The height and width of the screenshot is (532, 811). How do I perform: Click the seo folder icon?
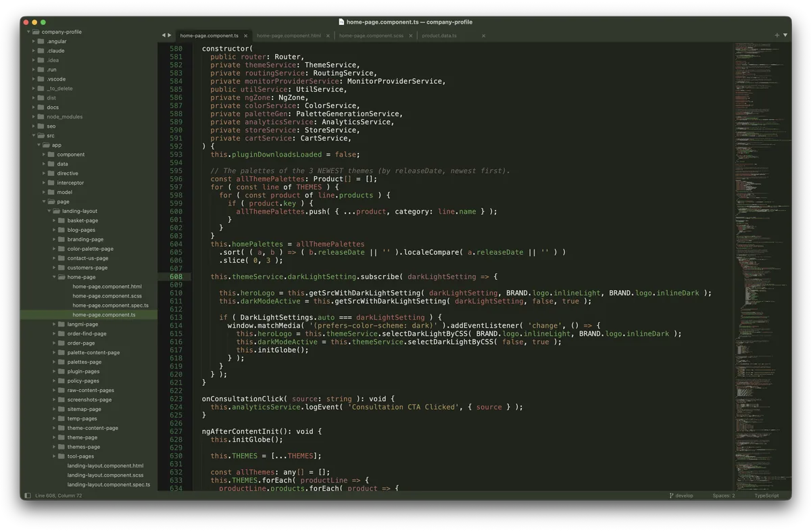[41, 126]
